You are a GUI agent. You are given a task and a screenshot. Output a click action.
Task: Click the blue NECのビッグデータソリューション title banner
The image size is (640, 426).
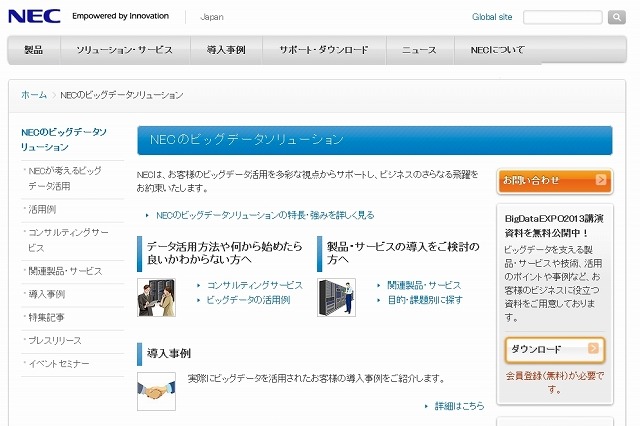[375, 140]
